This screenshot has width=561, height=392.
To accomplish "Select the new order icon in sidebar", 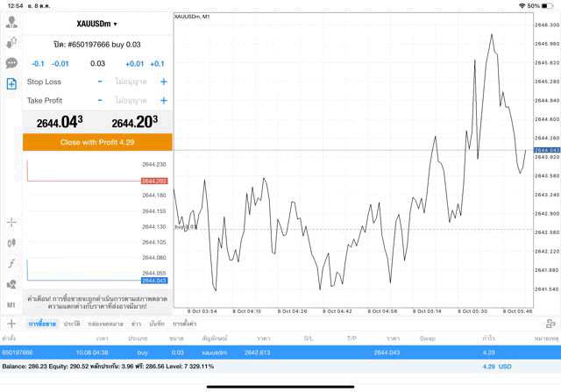I will click(x=11, y=84).
